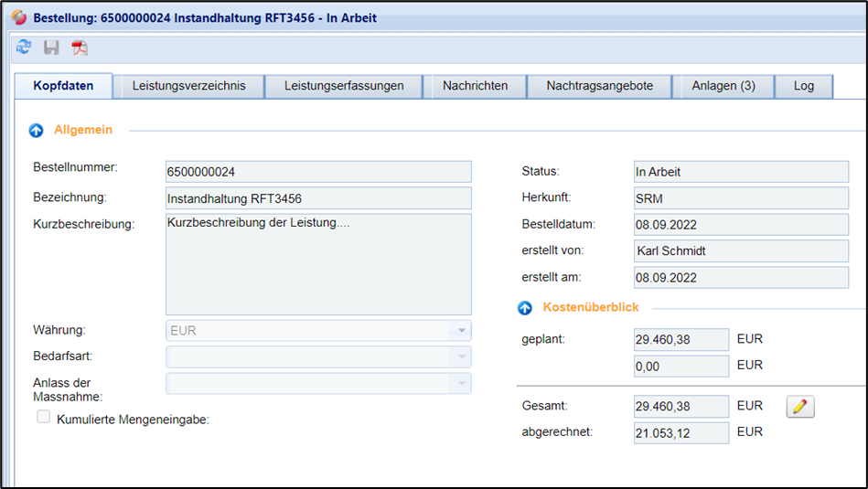Select the Bezeichnung field
The height and width of the screenshot is (489, 868).
tap(317, 198)
